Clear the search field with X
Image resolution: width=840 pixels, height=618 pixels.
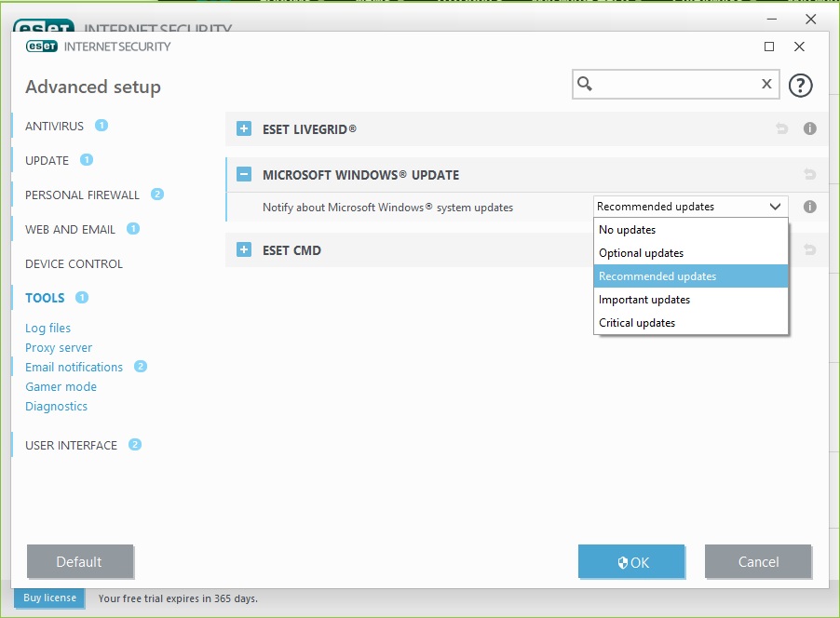tap(766, 84)
